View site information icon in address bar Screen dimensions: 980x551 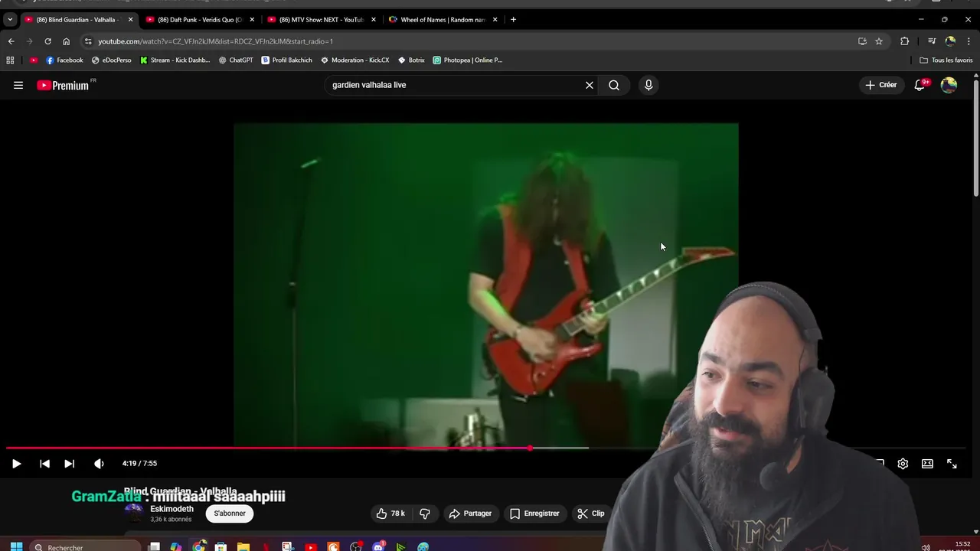[88, 41]
